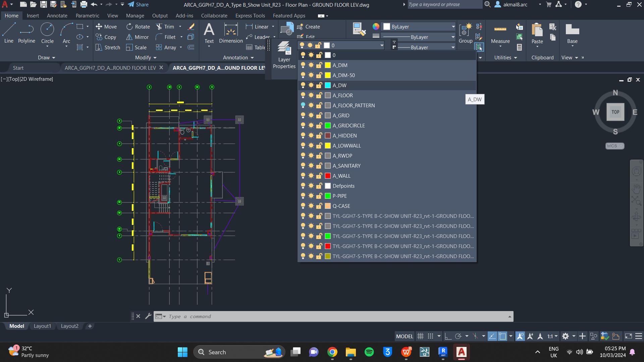Switch to the Annotate ribbon tab
The height and width of the screenshot is (362, 644).
coord(57,16)
